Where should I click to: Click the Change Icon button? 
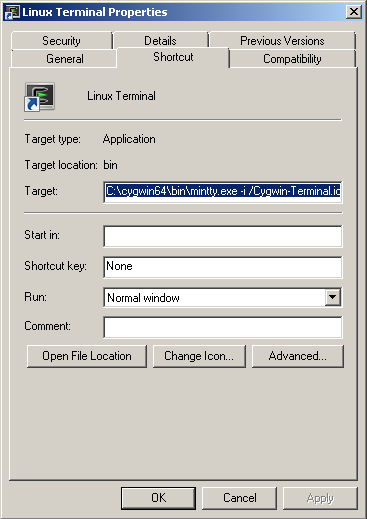199,356
